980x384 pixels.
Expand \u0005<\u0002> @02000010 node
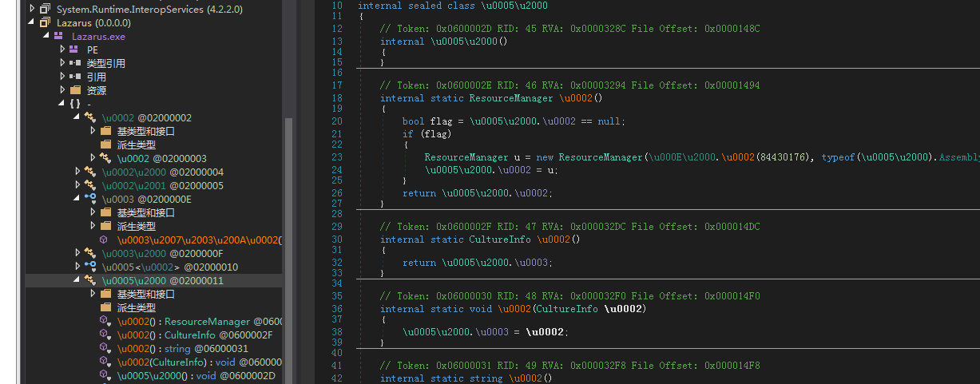(x=77, y=267)
